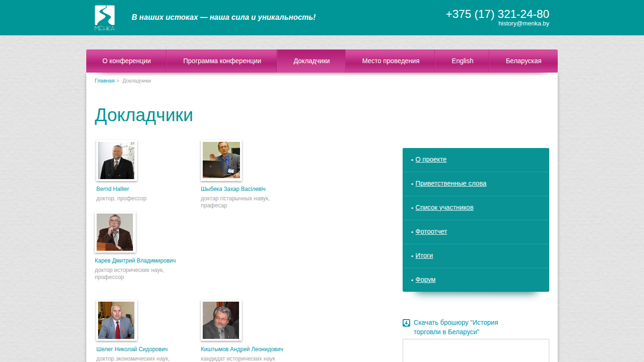This screenshot has width=644, height=362.
Task: Click the text «доктор исторических наук, профессор»
Action: point(129,273)
